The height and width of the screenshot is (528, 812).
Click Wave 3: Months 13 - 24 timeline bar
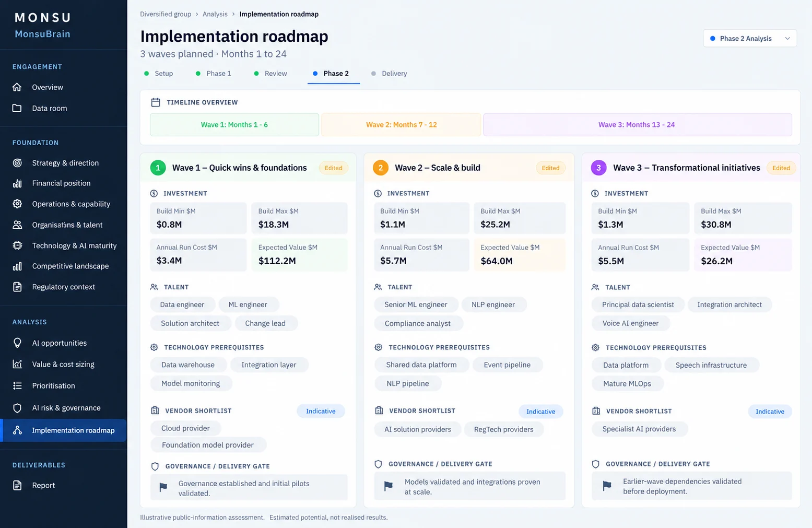[638, 125]
